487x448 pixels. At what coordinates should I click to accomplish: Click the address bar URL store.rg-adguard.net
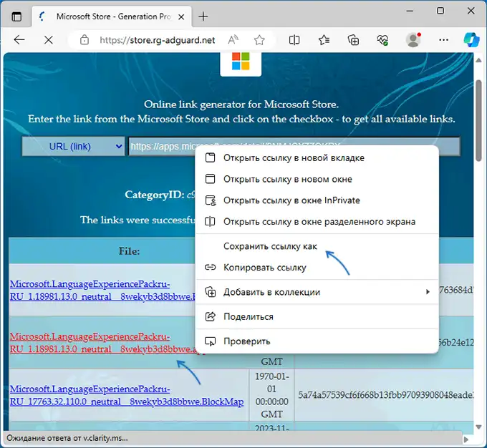157,40
